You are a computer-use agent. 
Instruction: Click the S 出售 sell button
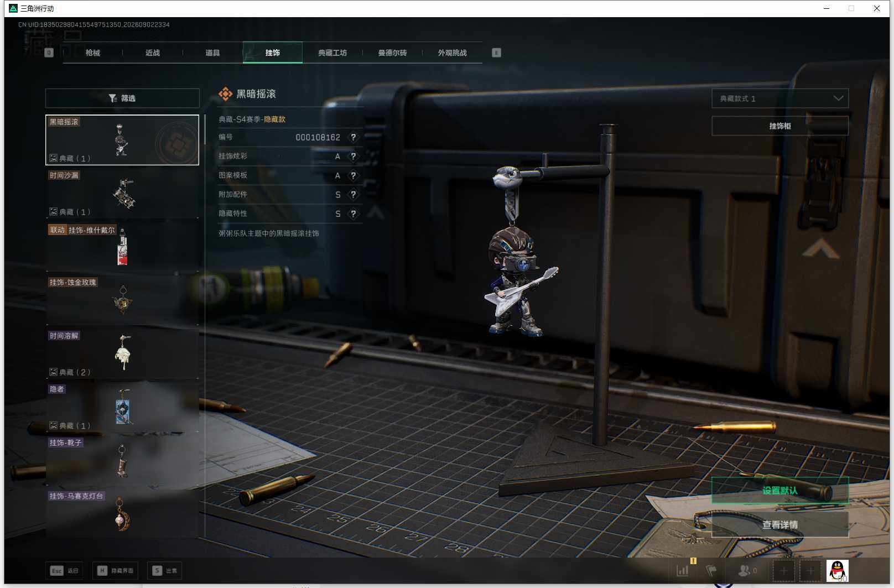click(165, 570)
